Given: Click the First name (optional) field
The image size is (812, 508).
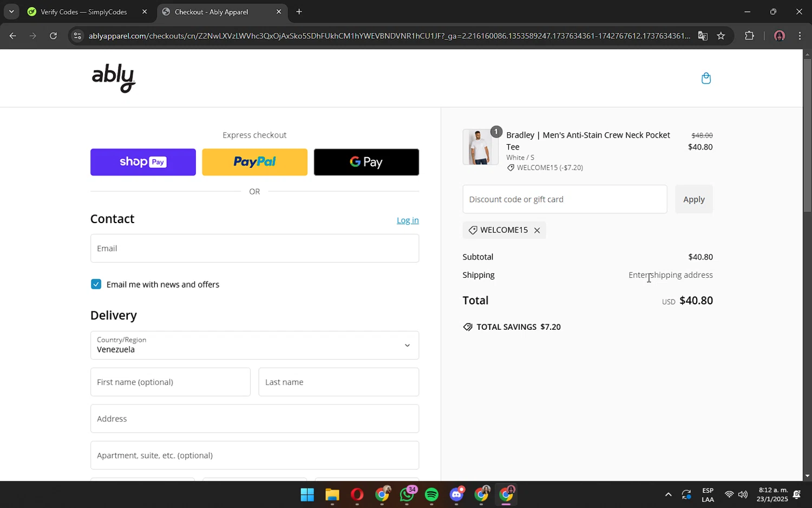Looking at the screenshot, I should tap(171, 382).
